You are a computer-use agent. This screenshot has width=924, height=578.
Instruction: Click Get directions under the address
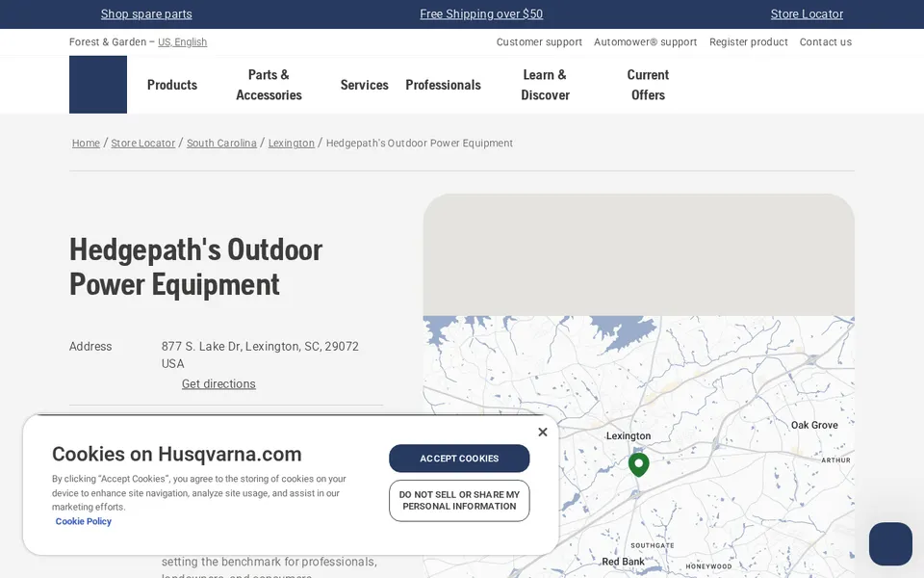coord(218,384)
